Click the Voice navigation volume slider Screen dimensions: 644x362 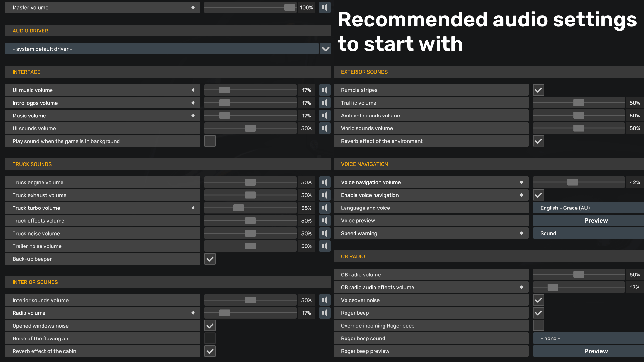[579, 182]
